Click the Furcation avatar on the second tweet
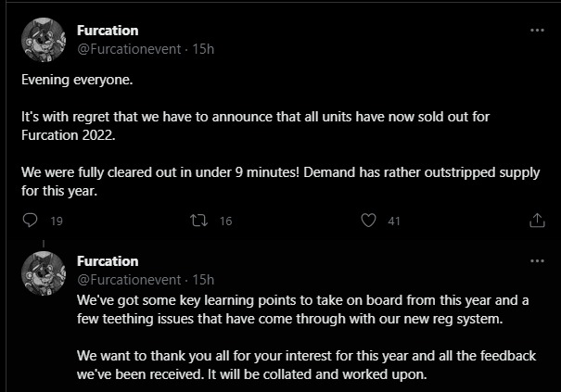Viewport: 561px width, 392px height. [43, 272]
